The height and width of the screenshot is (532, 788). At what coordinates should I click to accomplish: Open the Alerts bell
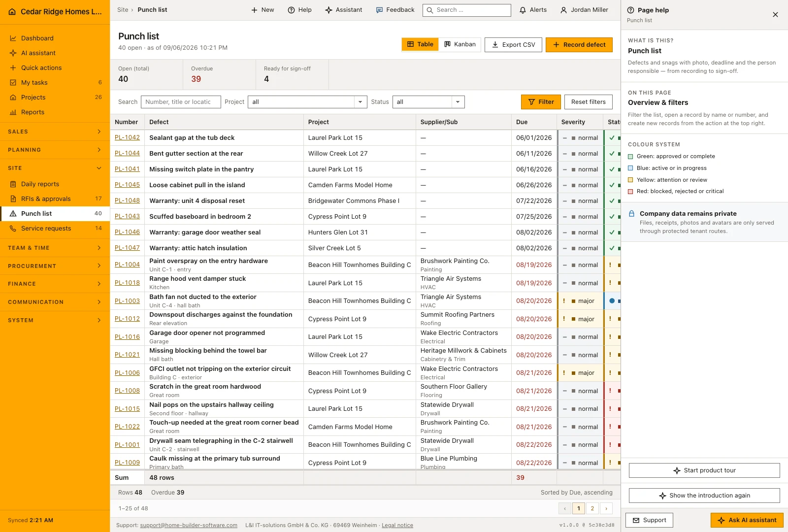[x=533, y=10]
